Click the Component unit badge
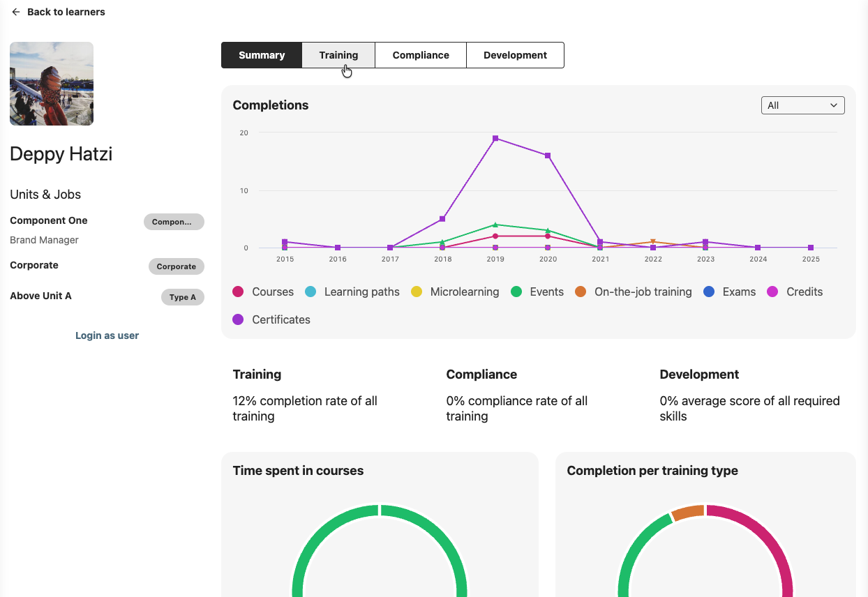 click(x=174, y=222)
